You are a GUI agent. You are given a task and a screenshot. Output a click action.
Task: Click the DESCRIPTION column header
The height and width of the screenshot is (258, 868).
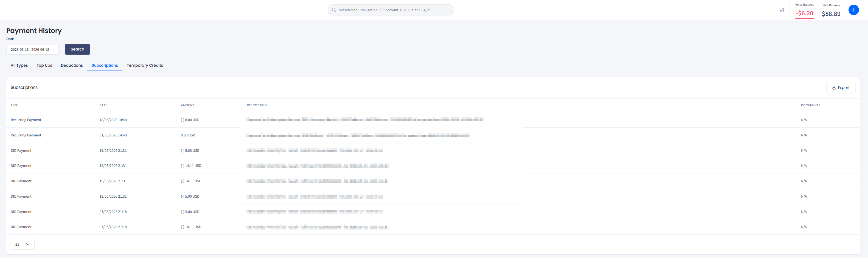257,105
